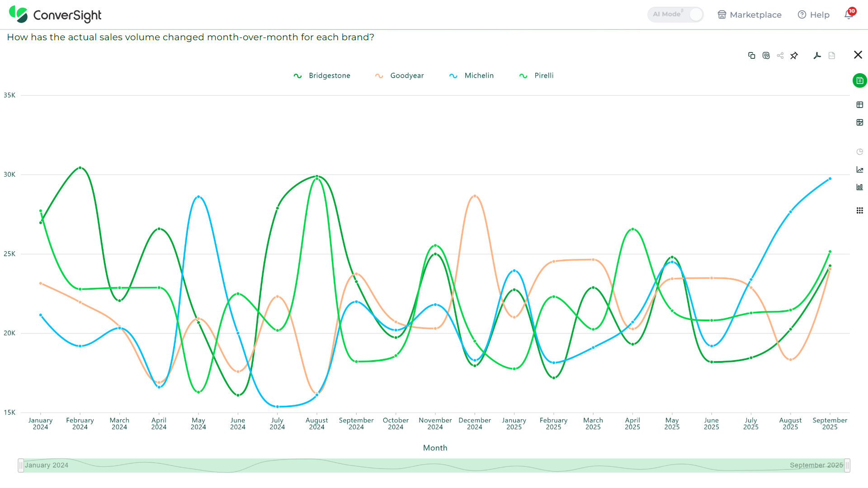
Task: Click the question title about sales volume
Action: pyautogui.click(x=191, y=37)
